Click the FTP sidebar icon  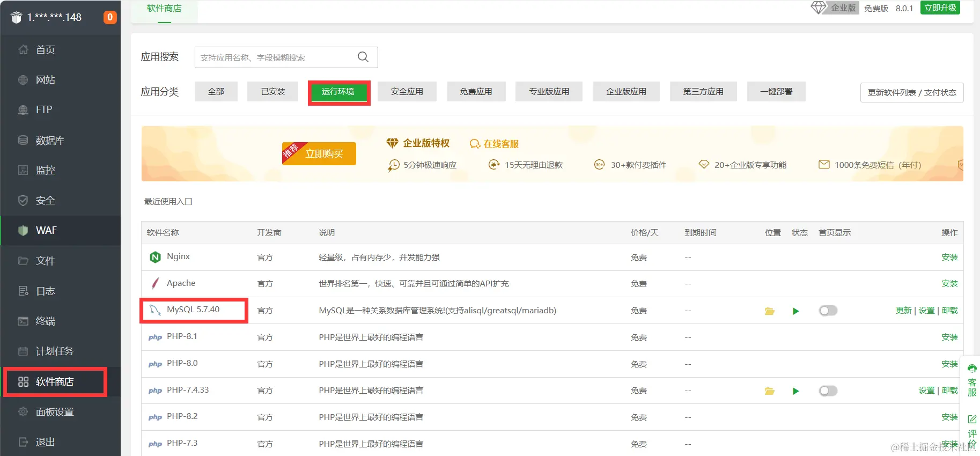[23, 110]
